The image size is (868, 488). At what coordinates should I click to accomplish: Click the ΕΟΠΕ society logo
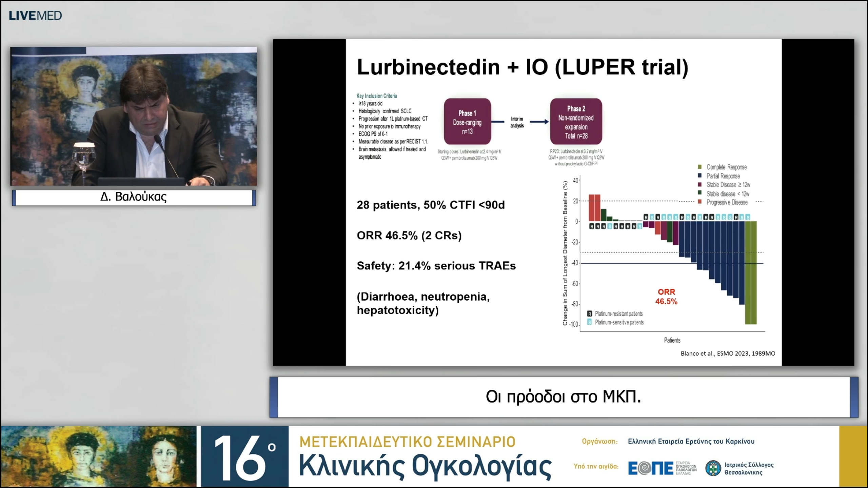click(650, 468)
